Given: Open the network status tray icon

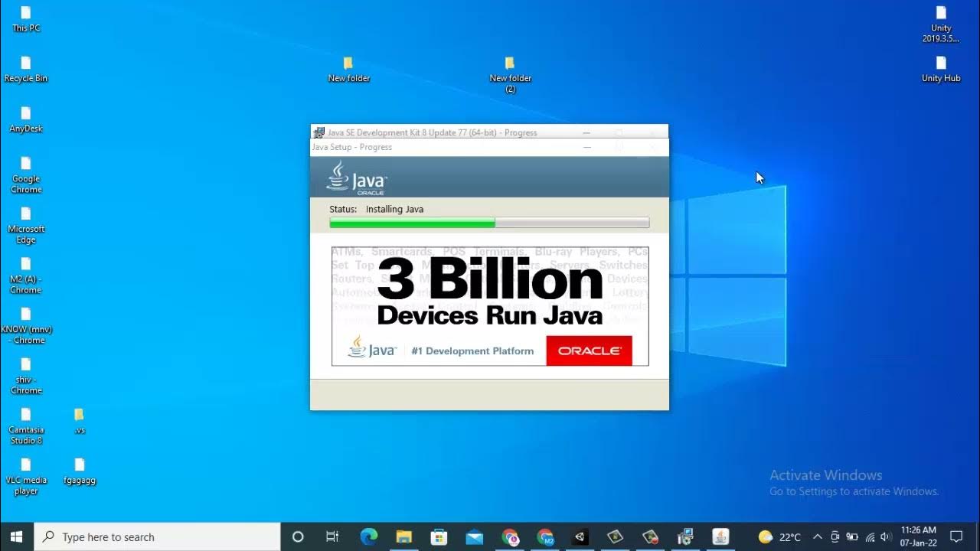Looking at the screenshot, I should click(870, 536).
